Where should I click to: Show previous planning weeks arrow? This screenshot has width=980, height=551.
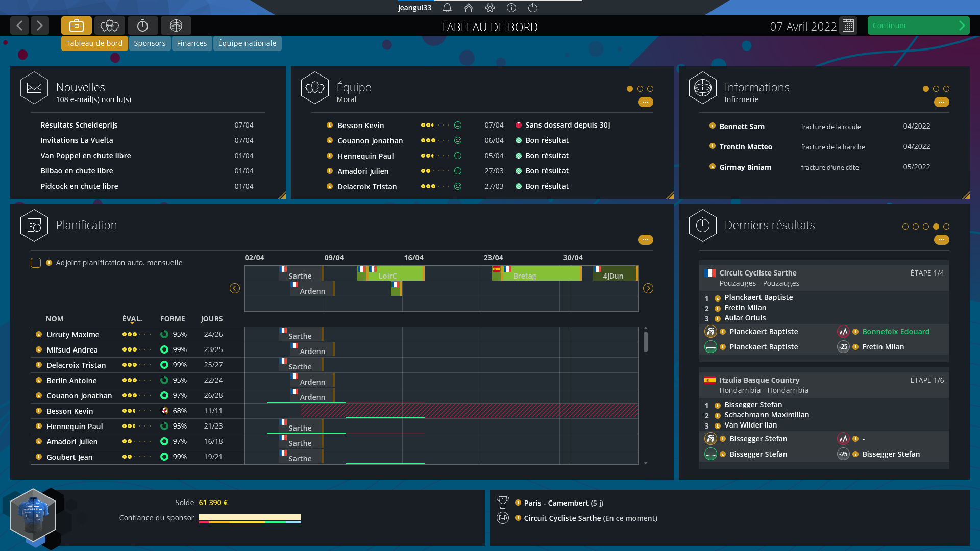pyautogui.click(x=235, y=288)
